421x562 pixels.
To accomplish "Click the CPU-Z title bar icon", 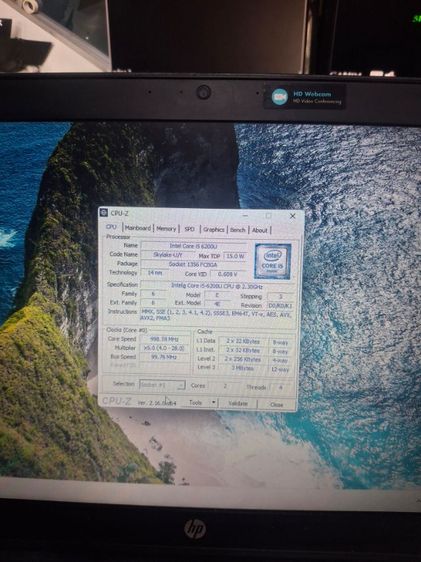I will pos(104,213).
